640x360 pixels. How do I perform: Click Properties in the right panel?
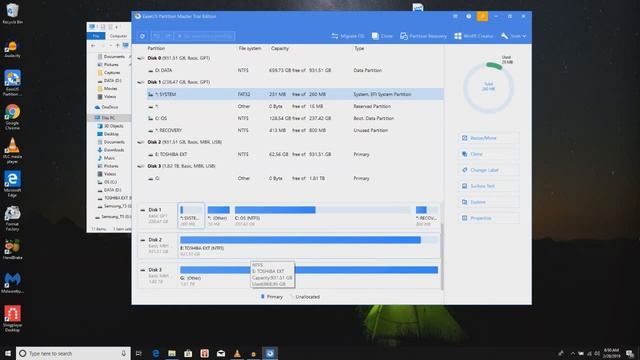pos(489,218)
